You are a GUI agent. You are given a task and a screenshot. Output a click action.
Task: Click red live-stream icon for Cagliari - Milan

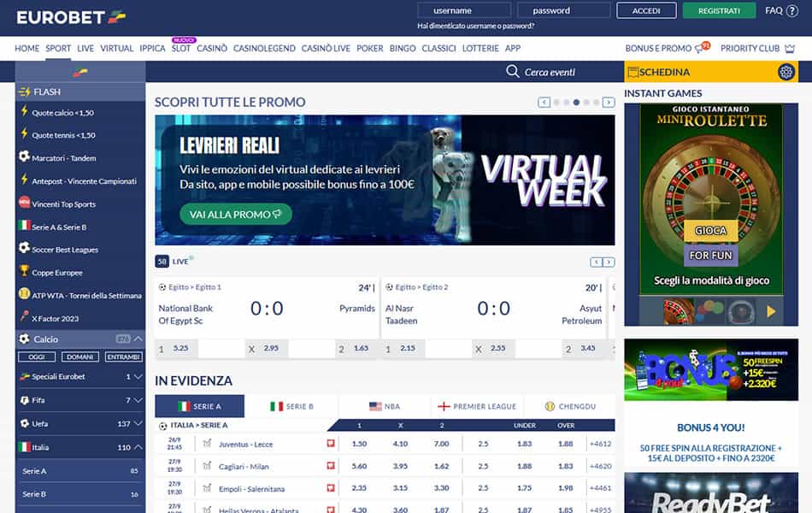point(331,466)
